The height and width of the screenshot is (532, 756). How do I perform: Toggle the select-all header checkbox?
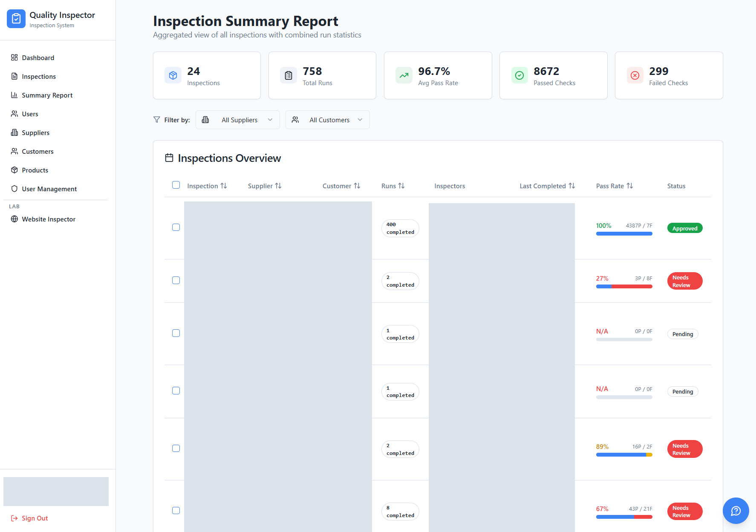176,185
